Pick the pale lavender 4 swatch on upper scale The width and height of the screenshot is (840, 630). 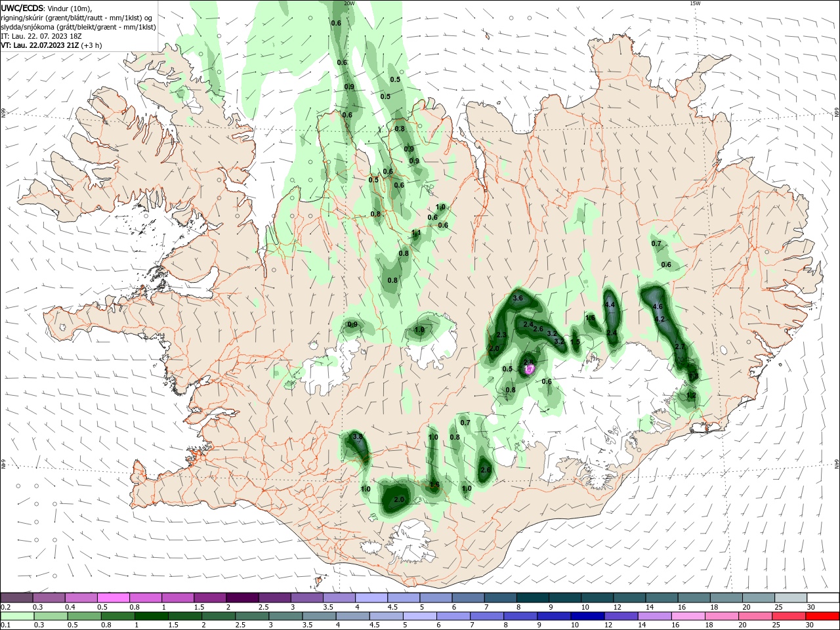(371, 598)
